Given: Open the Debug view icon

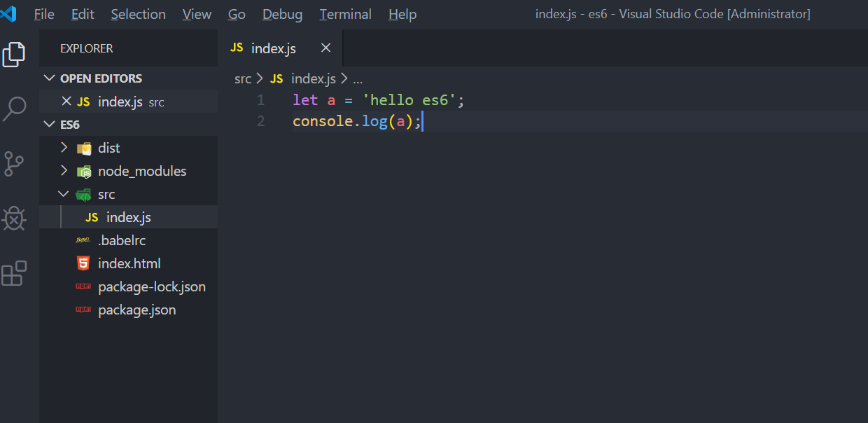Looking at the screenshot, I should (14, 219).
